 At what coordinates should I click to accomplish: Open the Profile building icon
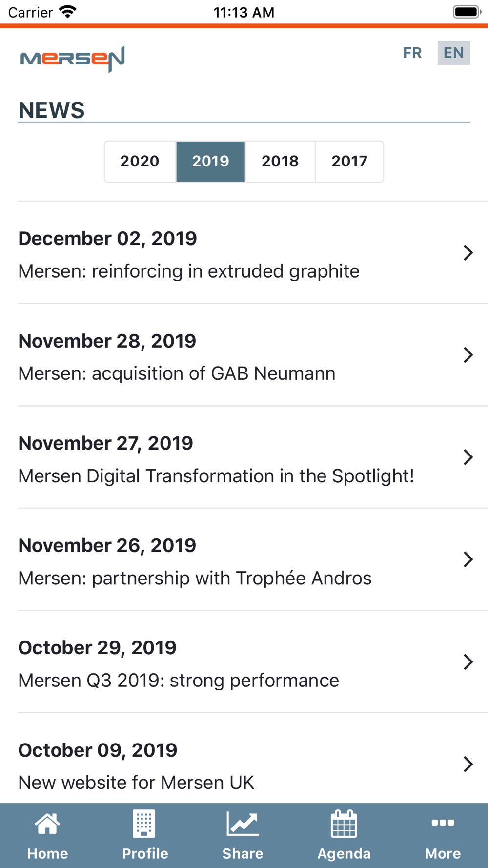click(x=144, y=824)
